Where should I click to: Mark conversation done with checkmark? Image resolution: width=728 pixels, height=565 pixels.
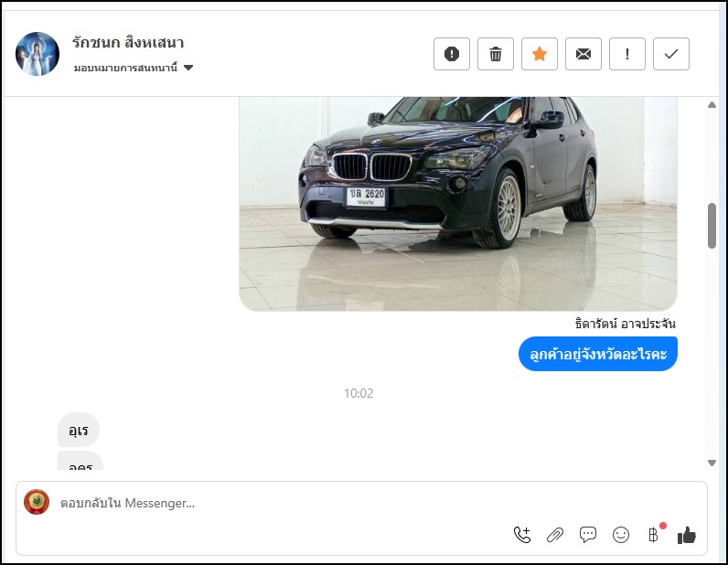click(671, 54)
